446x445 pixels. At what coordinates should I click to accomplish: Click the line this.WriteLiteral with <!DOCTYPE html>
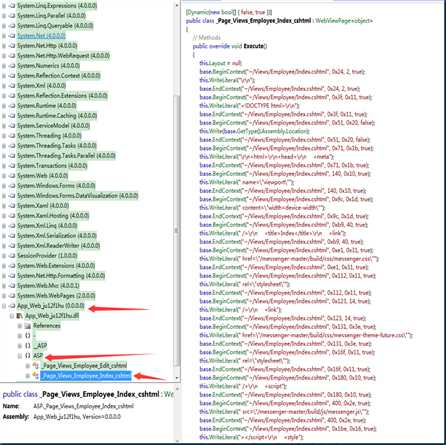[x=249, y=106]
